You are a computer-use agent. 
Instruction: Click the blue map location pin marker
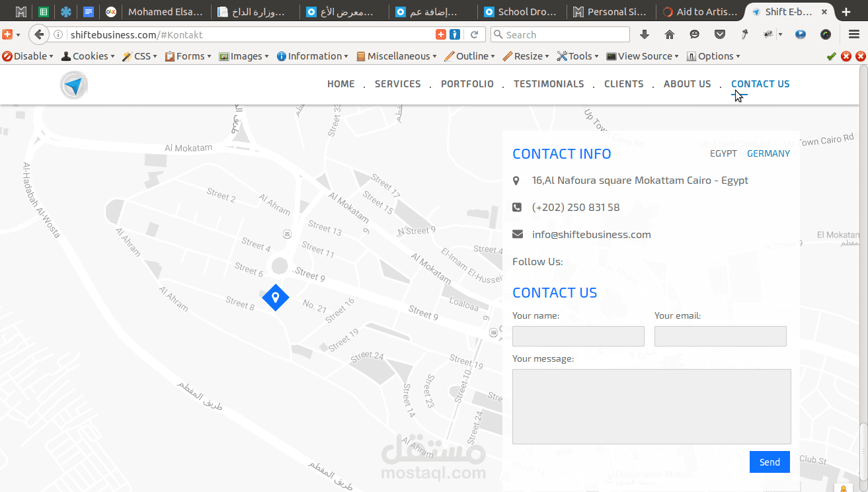pos(276,297)
